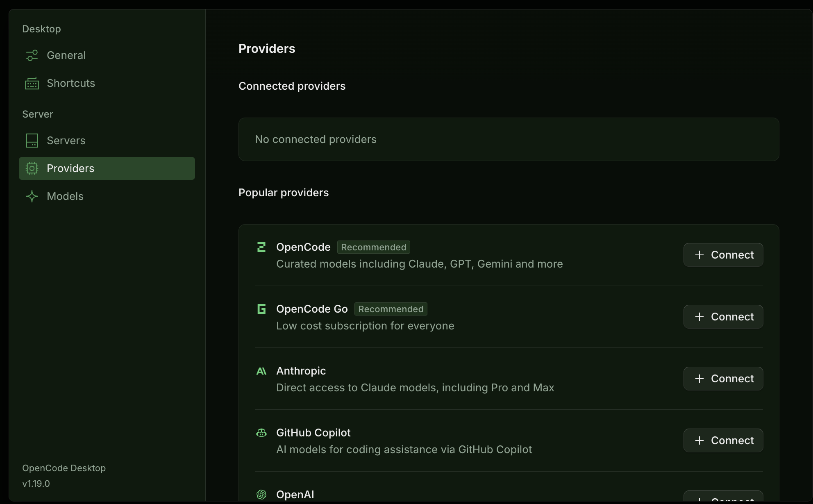This screenshot has width=813, height=504.
Task: Click the version label v1.19.0
Action: [36, 484]
